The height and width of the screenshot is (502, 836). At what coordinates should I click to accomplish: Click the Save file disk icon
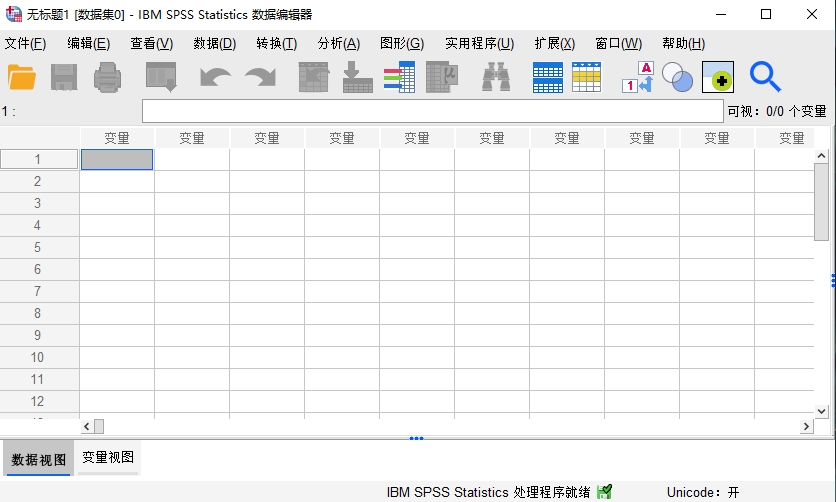coord(64,77)
